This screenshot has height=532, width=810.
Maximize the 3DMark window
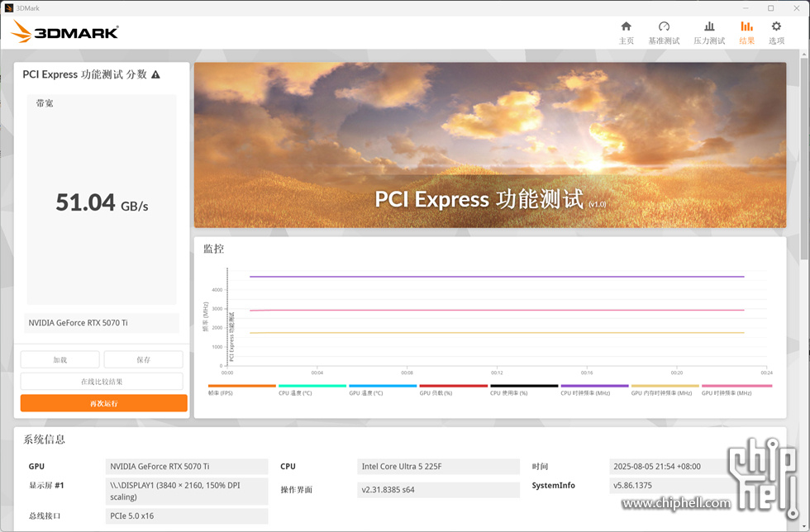click(x=770, y=7)
